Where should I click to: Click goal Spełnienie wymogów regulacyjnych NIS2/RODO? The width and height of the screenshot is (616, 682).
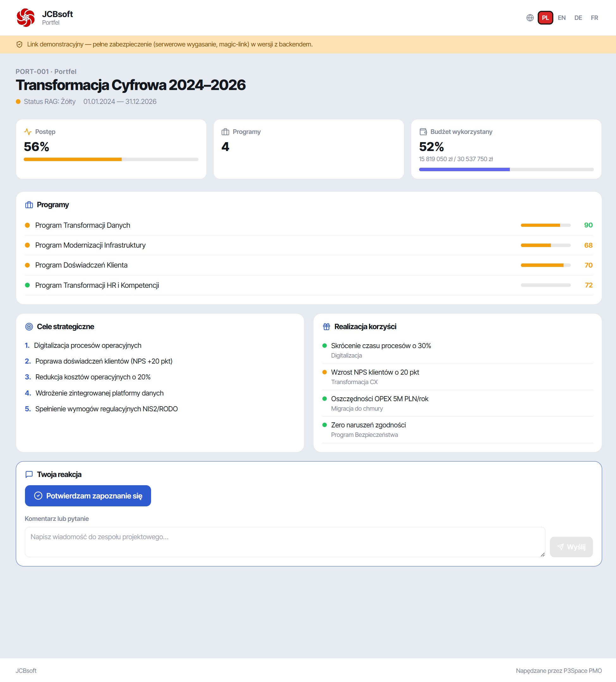click(106, 409)
